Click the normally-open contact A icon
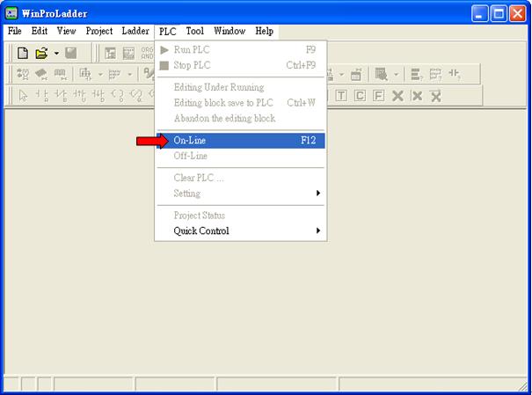Image resolution: width=532 pixels, height=395 pixels. click(42, 96)
